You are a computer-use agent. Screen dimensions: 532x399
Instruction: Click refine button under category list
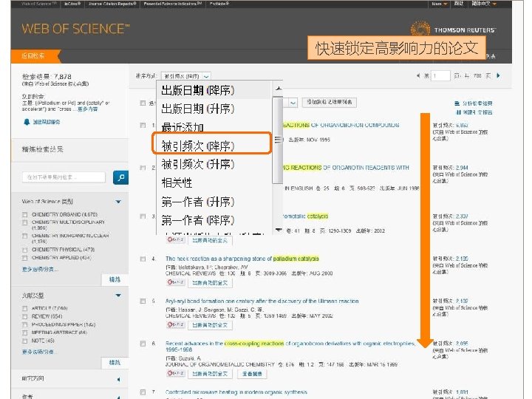pos(115,279)
